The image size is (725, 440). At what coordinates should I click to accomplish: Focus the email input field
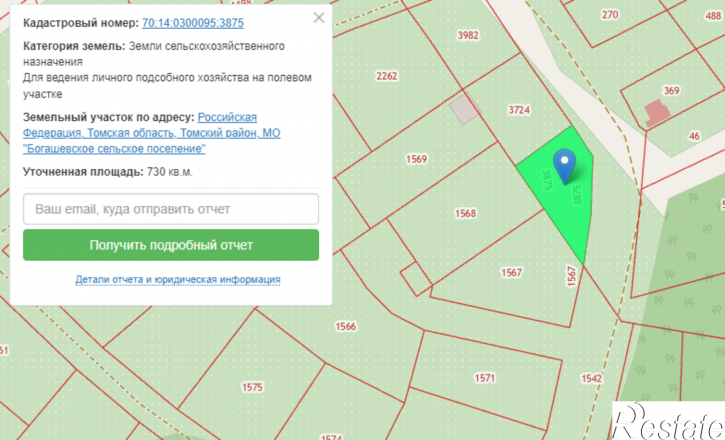click(171, 209)
